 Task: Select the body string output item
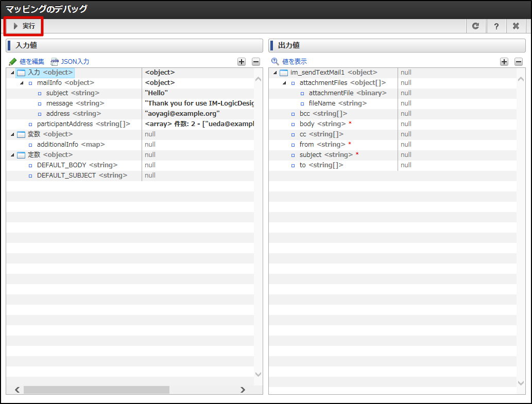tap(322, 124)
